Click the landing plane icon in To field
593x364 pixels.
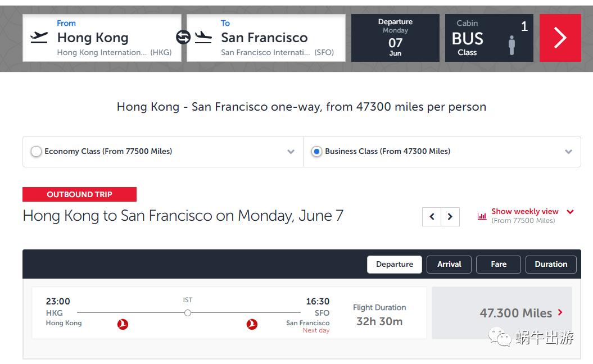click(203, 38)
